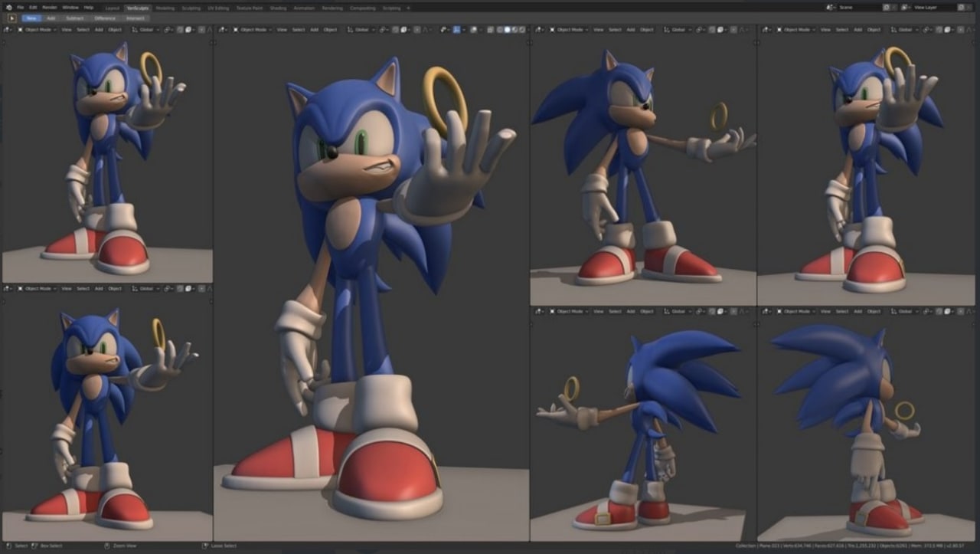The width and height of the screenshot is (980, 554).
Task: Open Object Mode dropdown in center viewport
Action: (x=251, y=29)
